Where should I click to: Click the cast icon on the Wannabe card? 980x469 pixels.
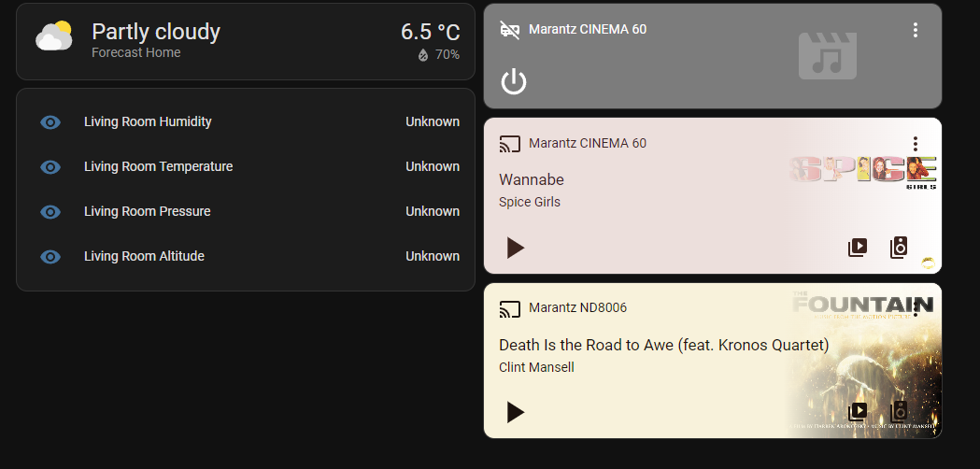[x=509, y=144]
